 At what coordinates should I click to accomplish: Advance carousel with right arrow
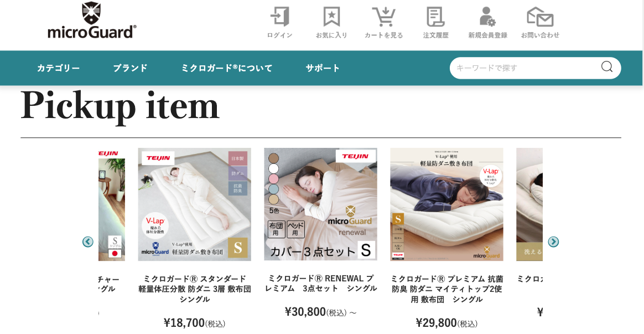[x=553, y=241]
